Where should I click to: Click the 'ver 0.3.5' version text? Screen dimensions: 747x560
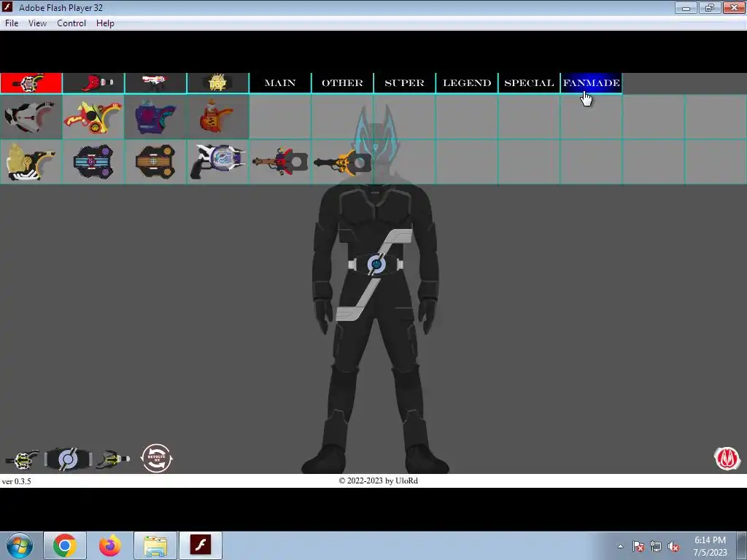click(x=16, y=481)
